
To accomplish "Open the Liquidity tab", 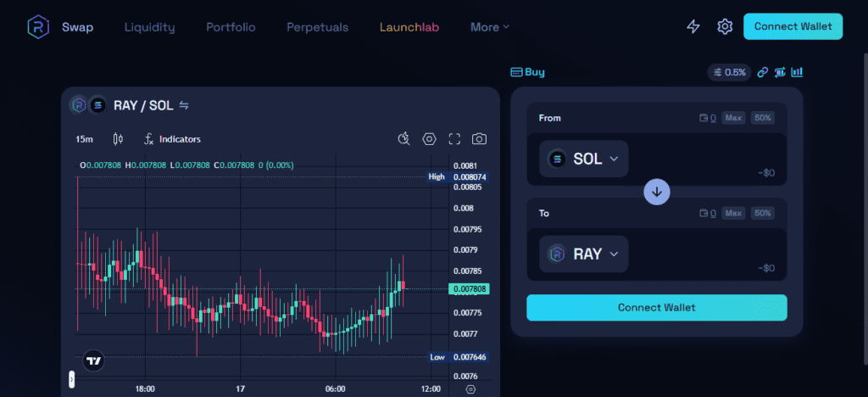I will click(x=149, y=27).
